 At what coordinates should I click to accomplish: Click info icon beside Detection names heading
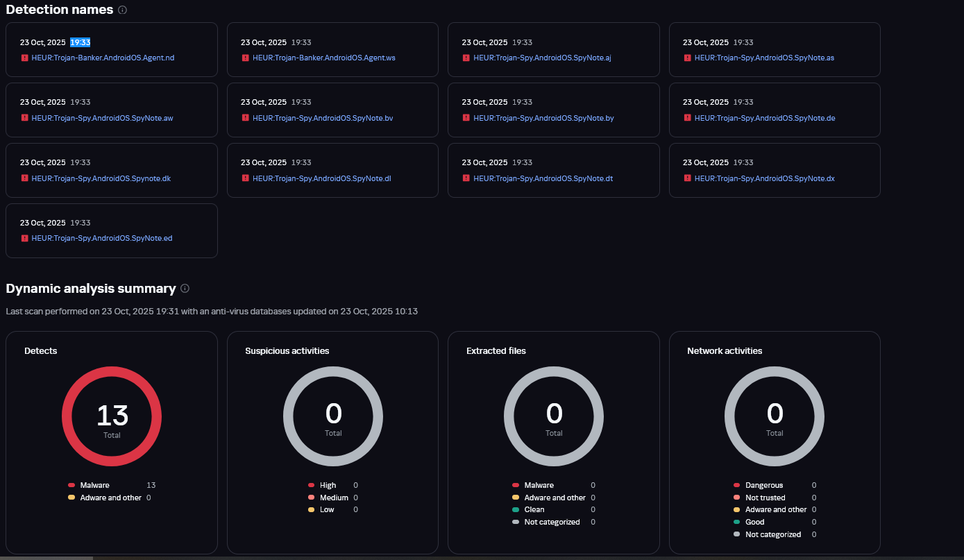[x=123, y=10]
